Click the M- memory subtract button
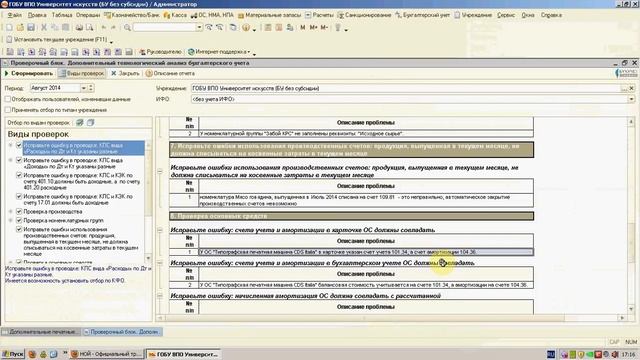Viewport: 640px width, 360px height. pos(324,27)
